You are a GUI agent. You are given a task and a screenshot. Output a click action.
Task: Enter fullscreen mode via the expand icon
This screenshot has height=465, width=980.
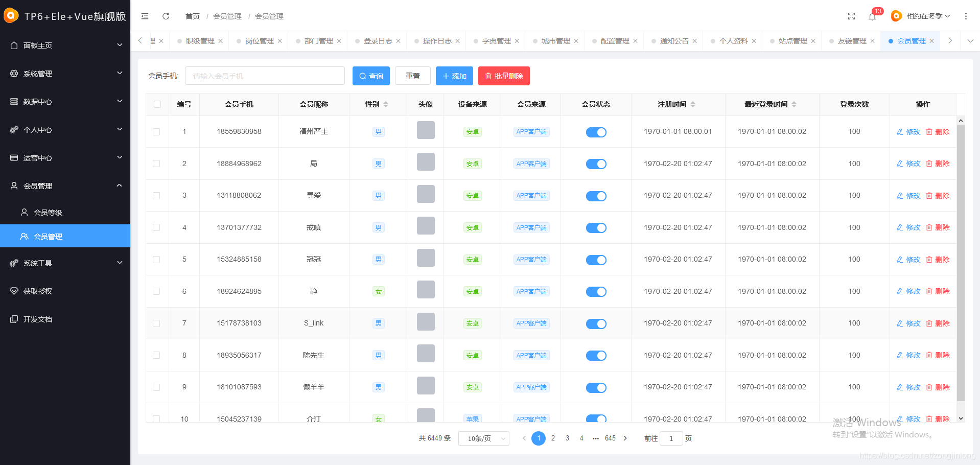(851, 16)
